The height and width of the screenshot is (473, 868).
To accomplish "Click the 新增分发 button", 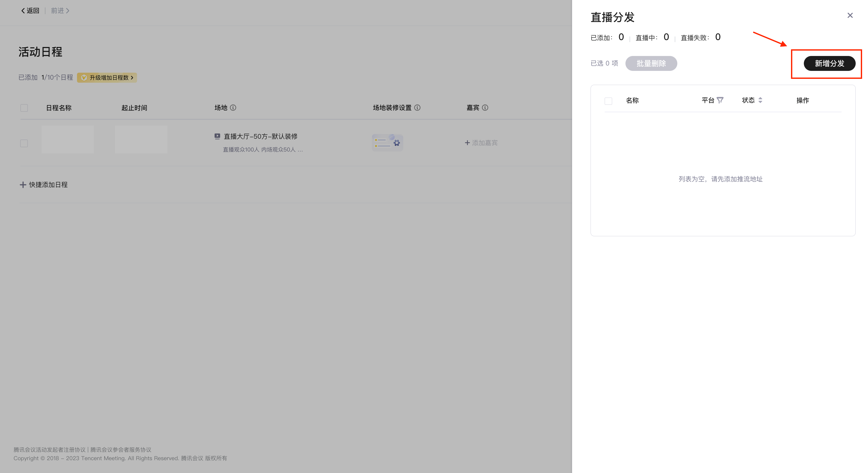I will tap(829, 63).
